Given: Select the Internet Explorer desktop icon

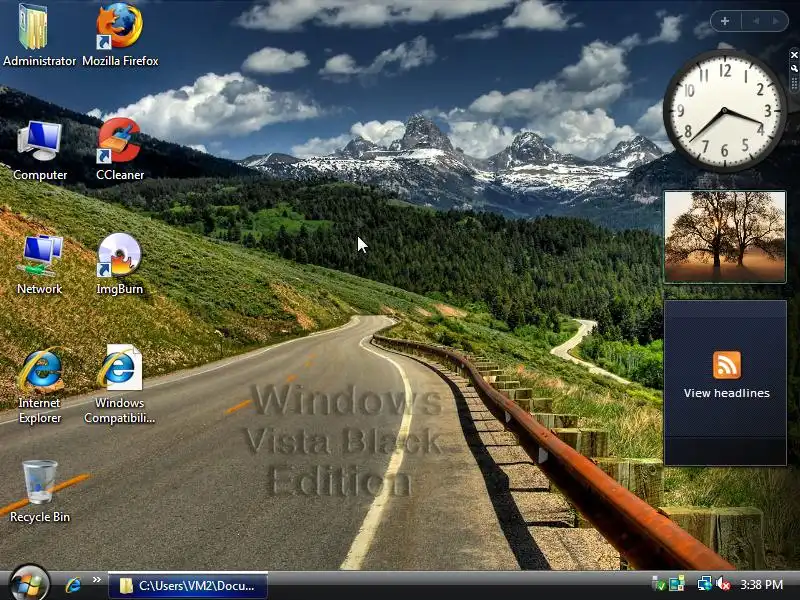Looking at the screenshot, I should (40, 369).
